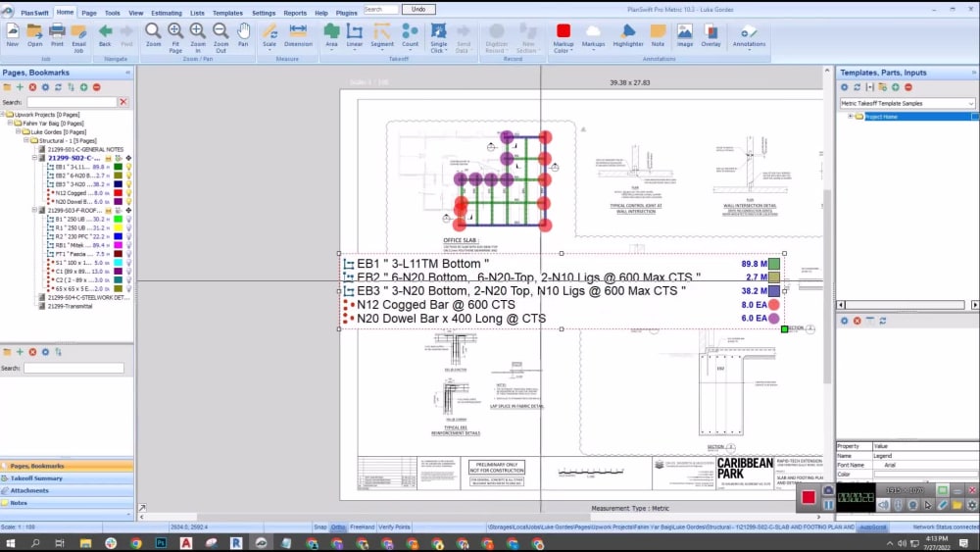Open a job with the Open icon
This screenshot has height=552, width=980.
click(x=34, y=35)
